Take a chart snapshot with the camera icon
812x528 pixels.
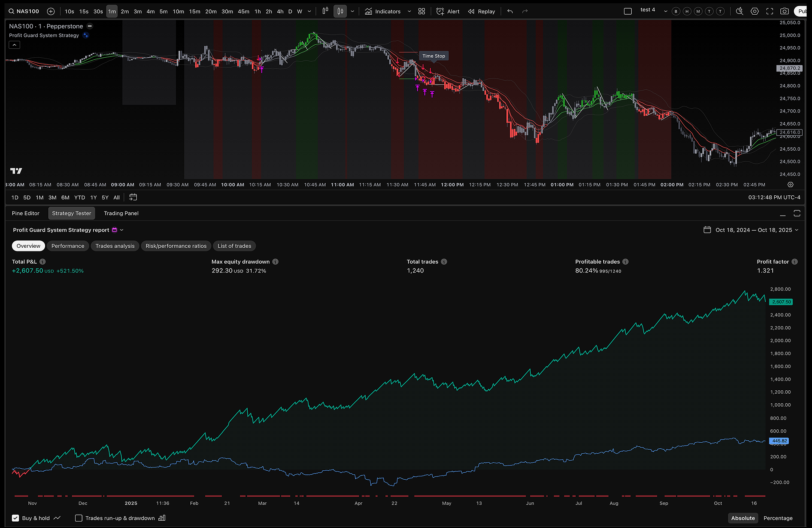(785, 11)
